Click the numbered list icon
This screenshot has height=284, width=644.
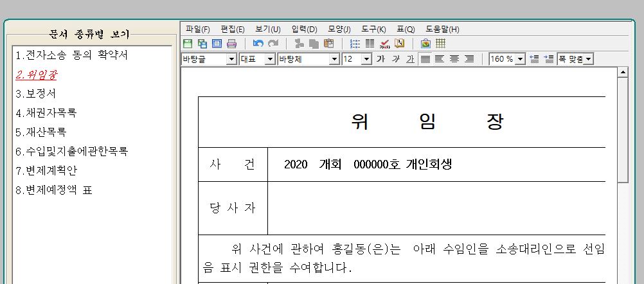[x=355, y=44]
